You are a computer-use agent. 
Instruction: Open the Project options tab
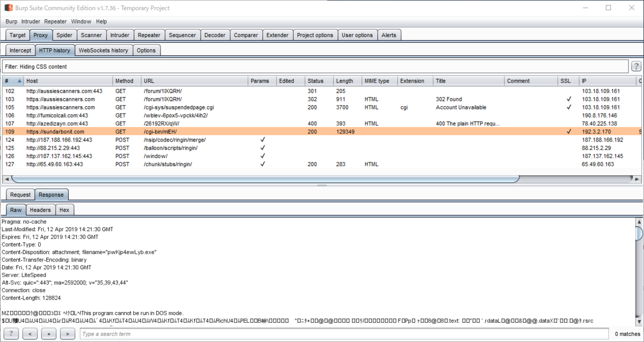[x=315, y=35]
